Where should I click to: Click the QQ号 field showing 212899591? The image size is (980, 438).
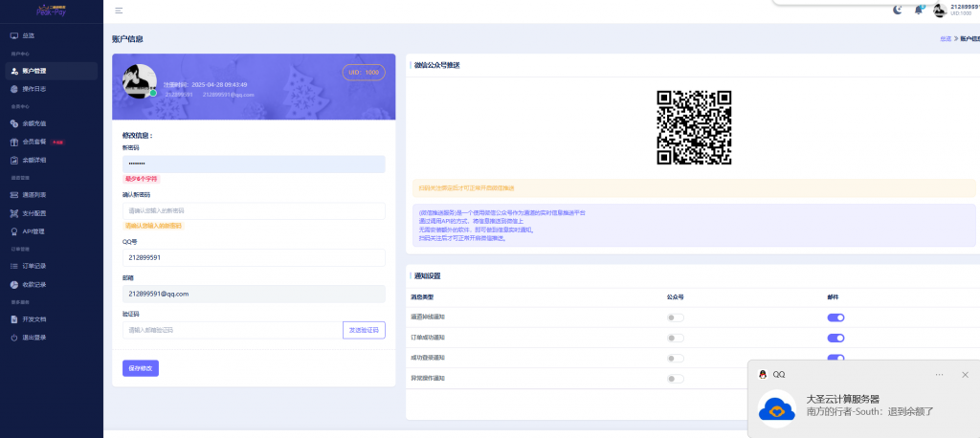(254, 257)
